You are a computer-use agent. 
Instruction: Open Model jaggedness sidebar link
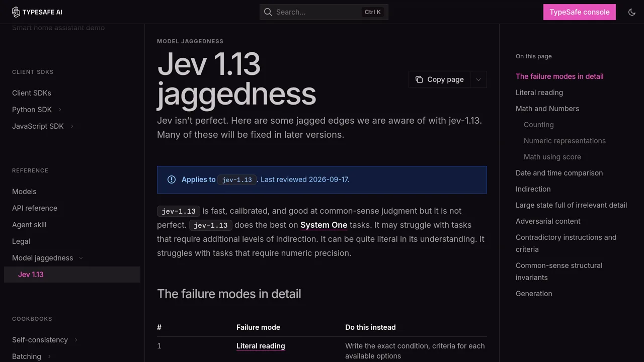43,258
